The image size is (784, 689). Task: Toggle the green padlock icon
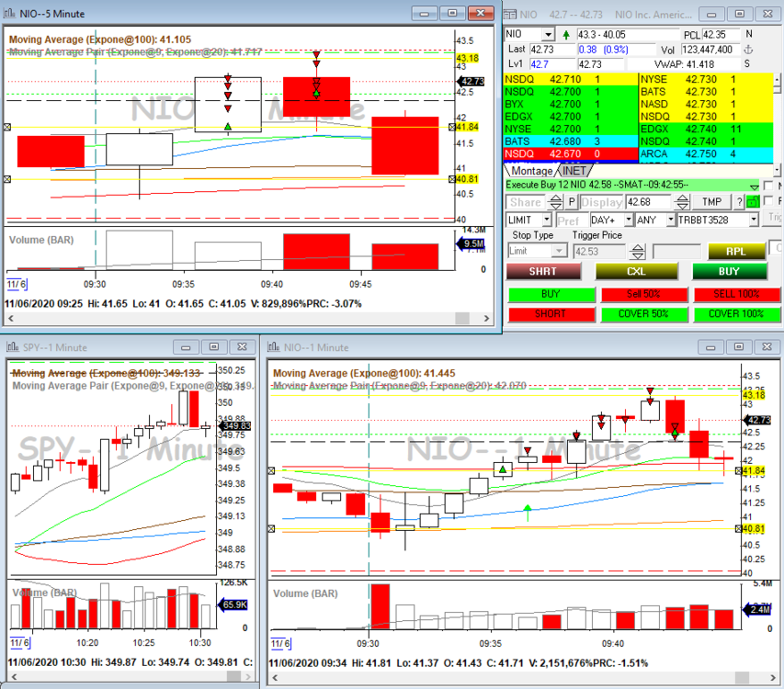tap(755, 202)
